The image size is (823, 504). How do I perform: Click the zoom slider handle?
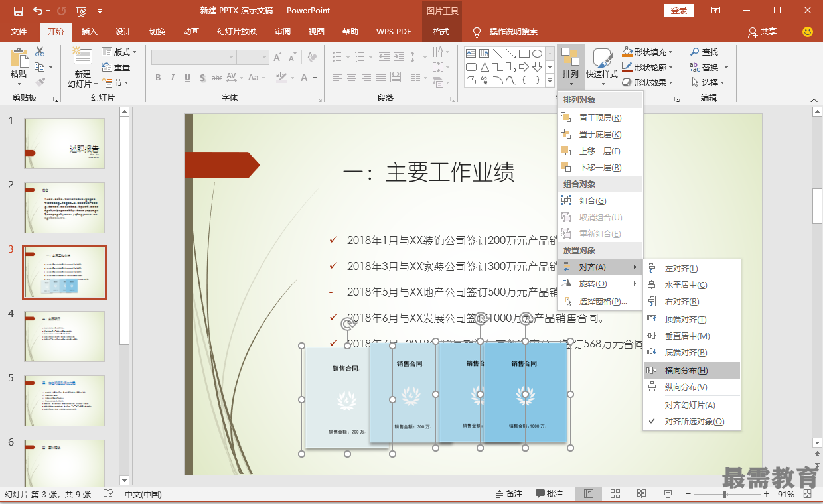coord(724,494)
